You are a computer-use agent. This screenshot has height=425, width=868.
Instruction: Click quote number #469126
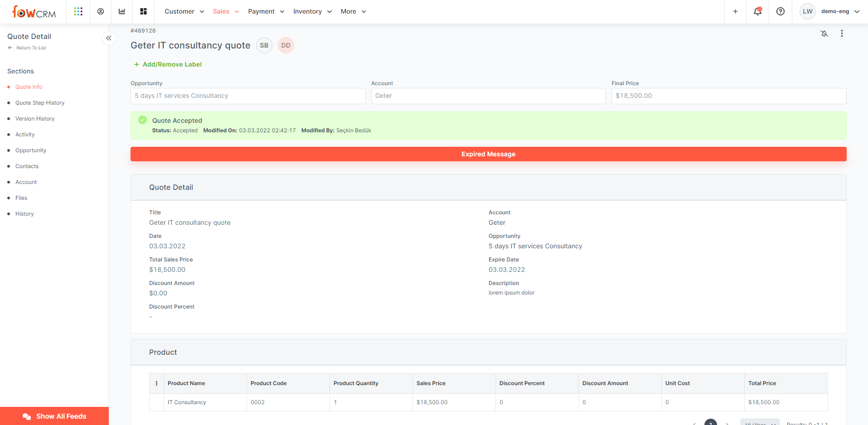point(143,31)
